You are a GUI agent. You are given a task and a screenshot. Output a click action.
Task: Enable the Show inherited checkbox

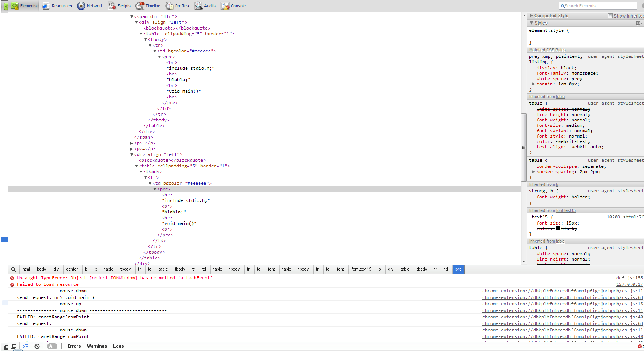(x=610, y=16)
